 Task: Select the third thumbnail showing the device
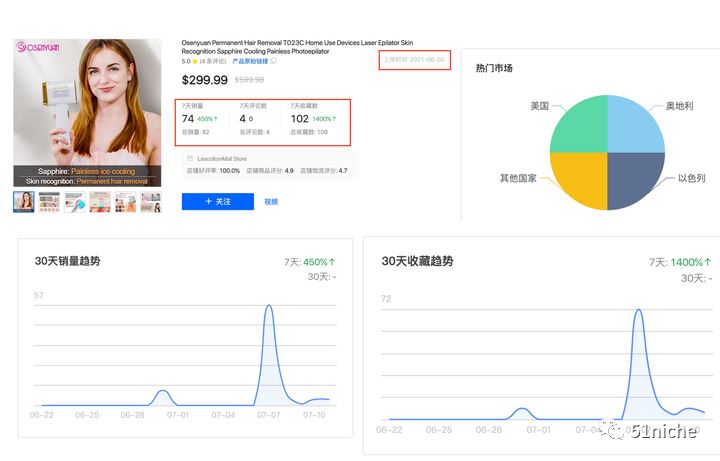click(75, 202)
